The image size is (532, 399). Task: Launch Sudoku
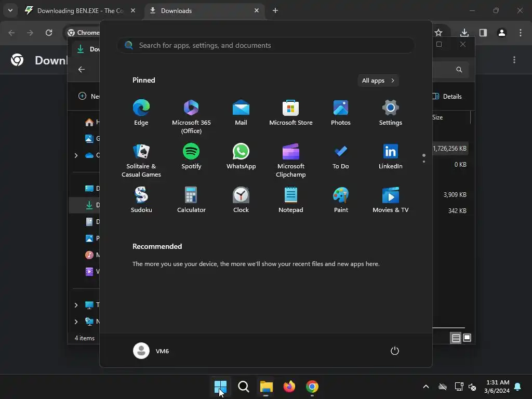tap(141, 200)
